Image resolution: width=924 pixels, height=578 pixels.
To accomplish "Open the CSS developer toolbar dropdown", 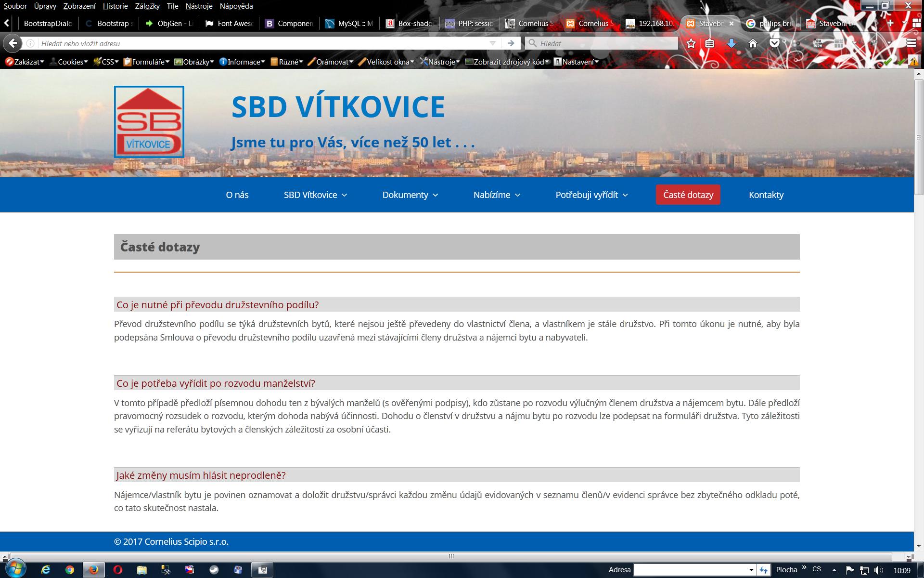I will pos(106,62).
